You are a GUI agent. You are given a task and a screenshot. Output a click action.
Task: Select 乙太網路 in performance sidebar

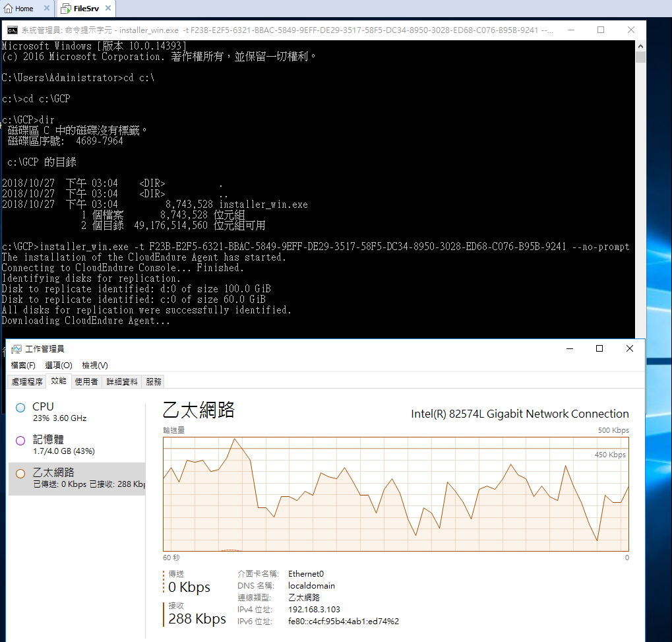coord(77,478)
